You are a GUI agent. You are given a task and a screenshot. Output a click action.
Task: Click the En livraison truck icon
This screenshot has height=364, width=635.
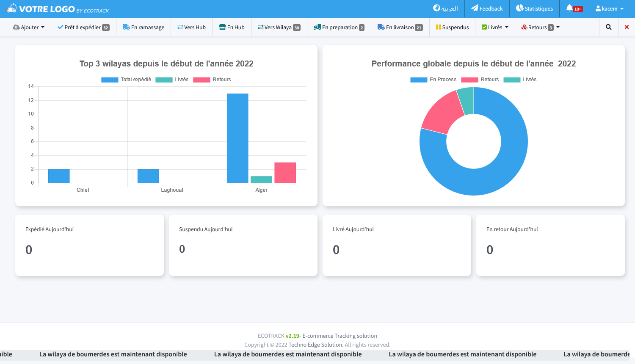pos(381,27)
